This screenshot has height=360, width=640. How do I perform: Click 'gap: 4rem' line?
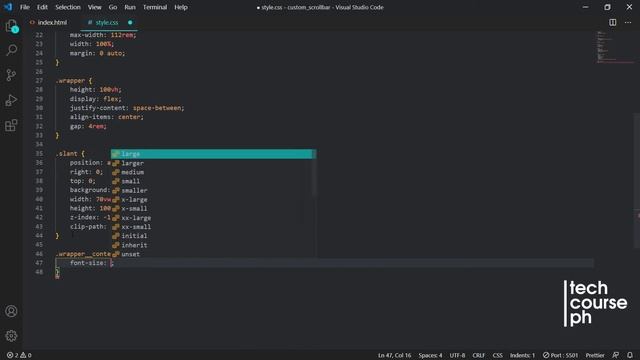88,126
